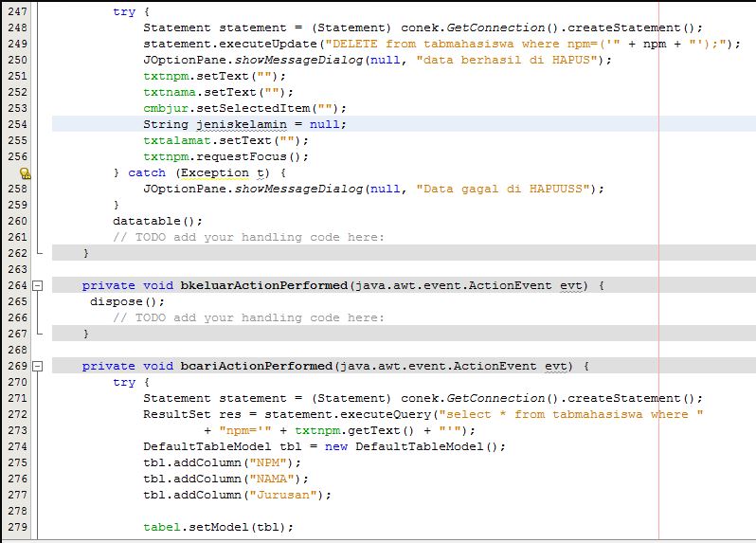Click txtnpm.getText() on line 273
Viewport: 756px width, 543px height.
click(354, 430)
